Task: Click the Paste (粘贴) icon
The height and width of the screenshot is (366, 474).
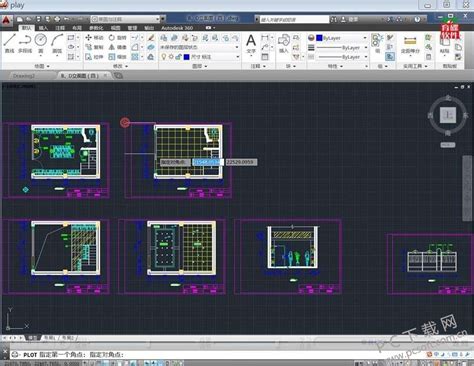Action: (x=445, y=44)
